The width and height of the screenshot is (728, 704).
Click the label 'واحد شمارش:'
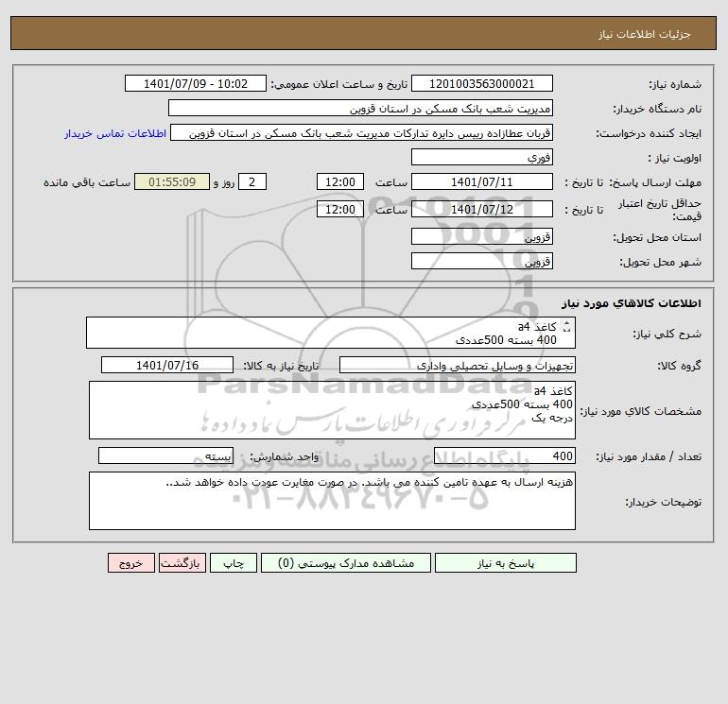(x=285, y=456)
